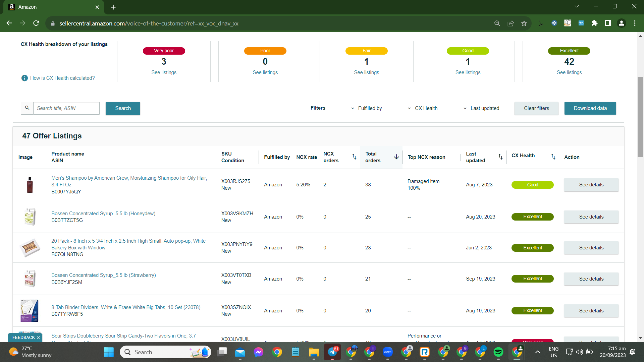The image size is (644, 362).
Task: Expand the Fulfilled by filter
Action: [x=367, y=108]
